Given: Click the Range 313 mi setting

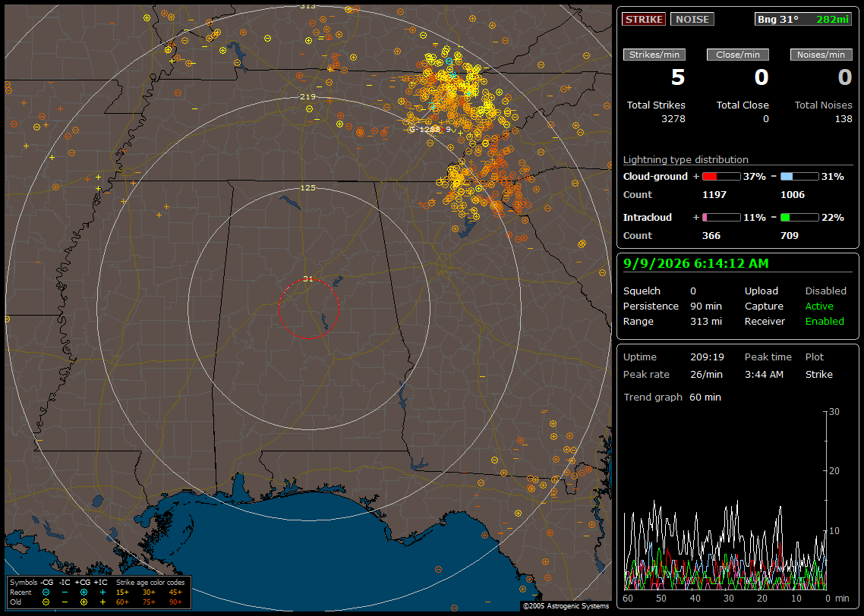Looking at the screenshot, I should pos(672,322).
